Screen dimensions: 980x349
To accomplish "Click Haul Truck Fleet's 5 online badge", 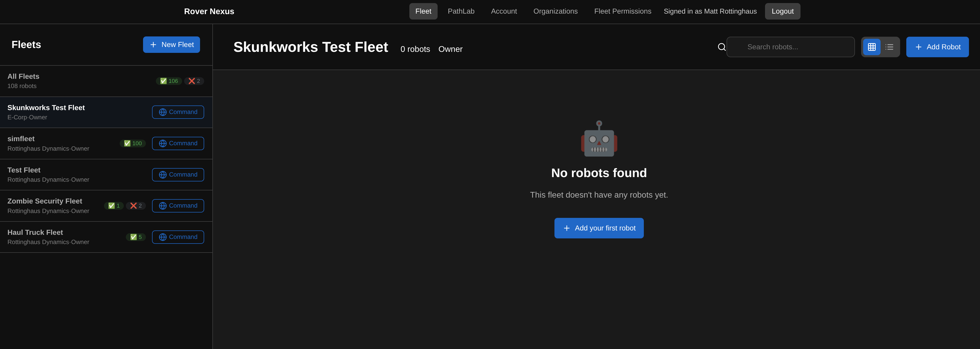I will (x=136, y=237).
